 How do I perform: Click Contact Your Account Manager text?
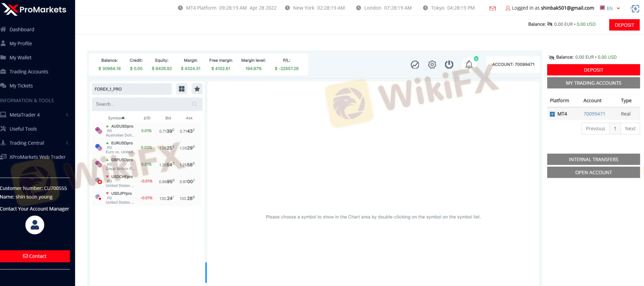click(x=34, y=209)
